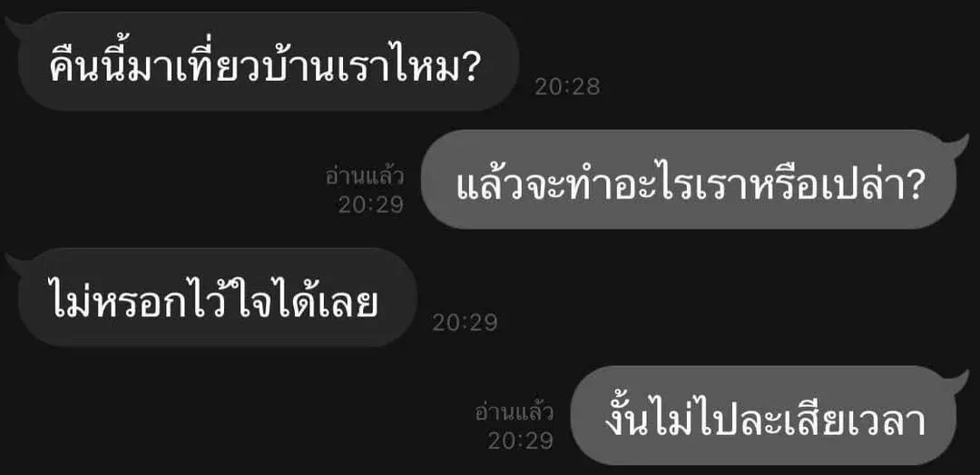Click "อ่านแล้ว" label beside "งั้นไม่ไปละเสียเวลา"
The height and width of the screenshot is (475, 980).
514,412
